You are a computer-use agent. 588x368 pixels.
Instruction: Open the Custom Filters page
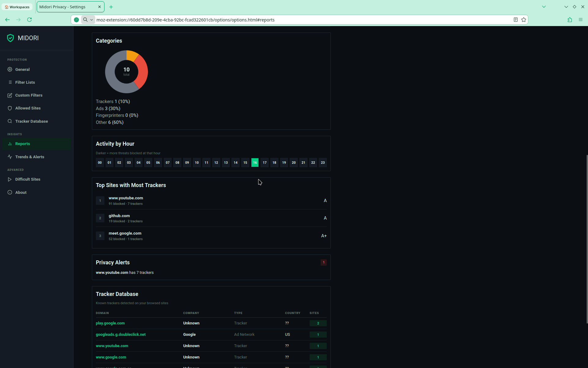37,95
